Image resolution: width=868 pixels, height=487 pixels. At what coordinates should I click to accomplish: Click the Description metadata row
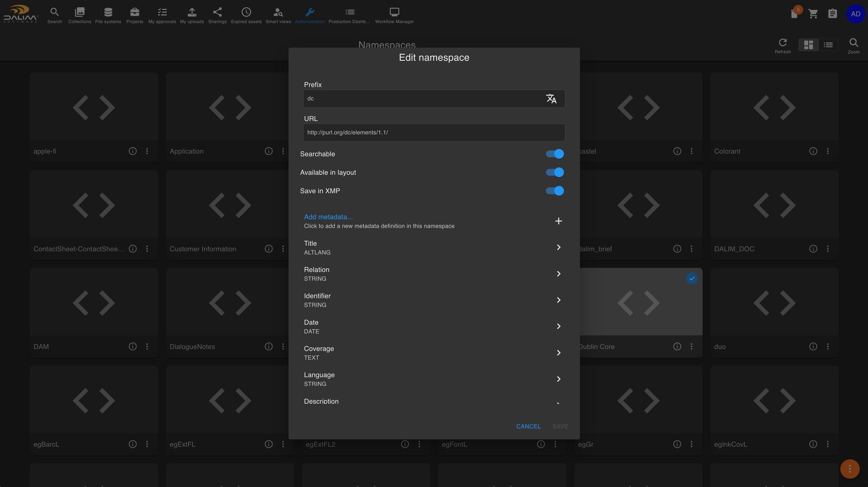[434, 401]
